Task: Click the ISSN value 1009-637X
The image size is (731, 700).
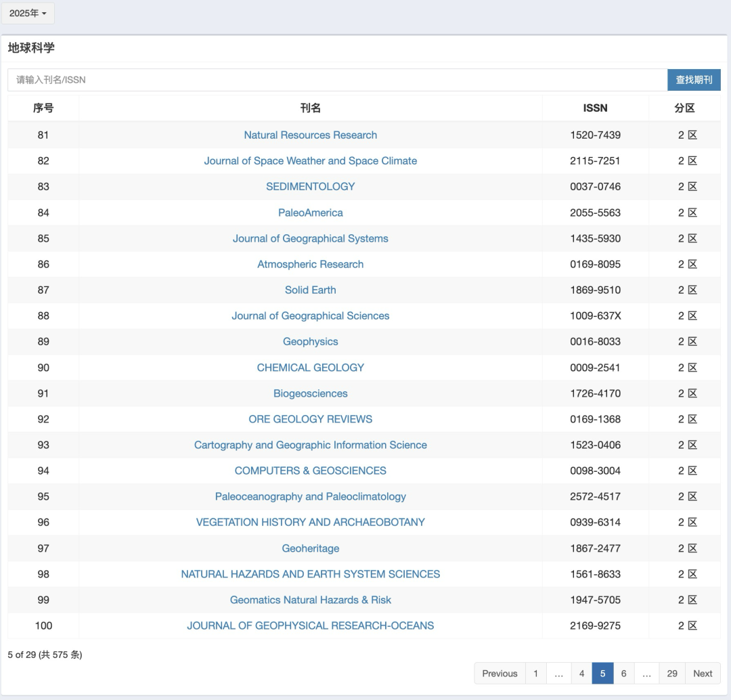Action: tap(596, 315)
